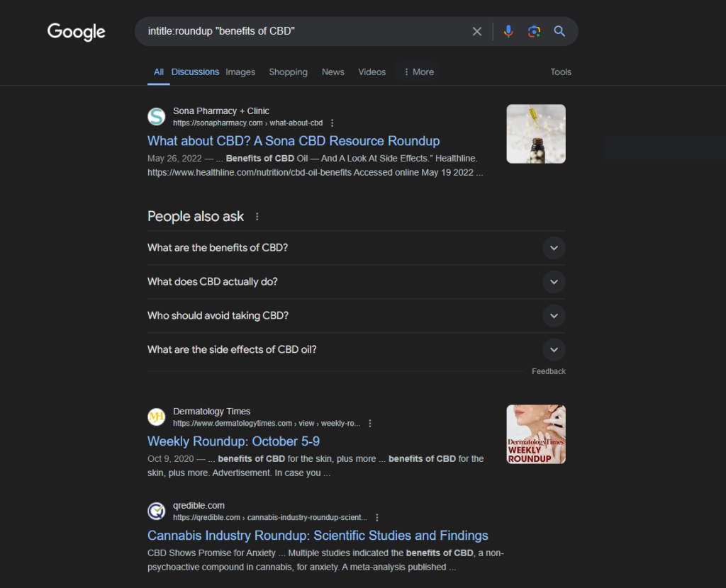The width and height of the screenshot is (726, 588).
Task: Run the search with the magnifier icon
Action: coord(559,31)
